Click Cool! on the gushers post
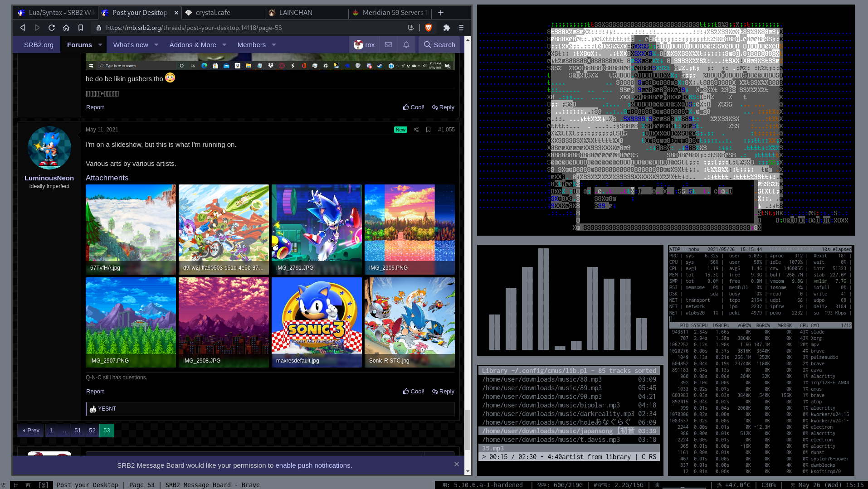The width and height of the screenshot is (868, 489). point(414,107)
